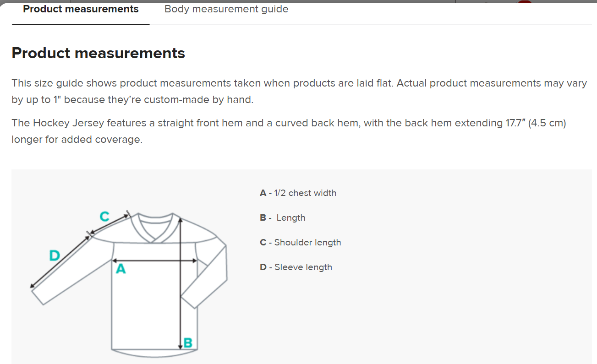The image size is (597, 364).
Task: Select the 'D - Sleeve length' legend text
Action: [296, 267]
